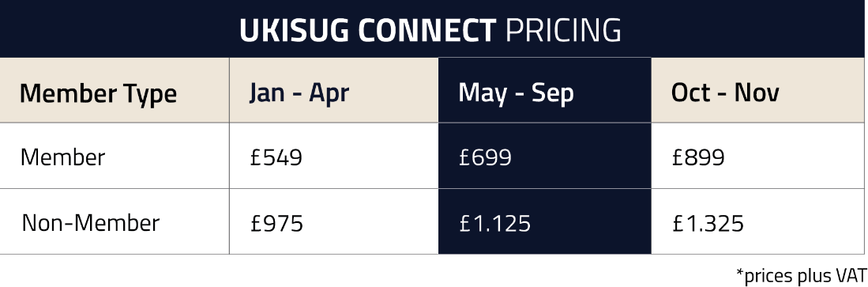Select the May - Sep column header
868x287 pixels.
click(516, 93)
